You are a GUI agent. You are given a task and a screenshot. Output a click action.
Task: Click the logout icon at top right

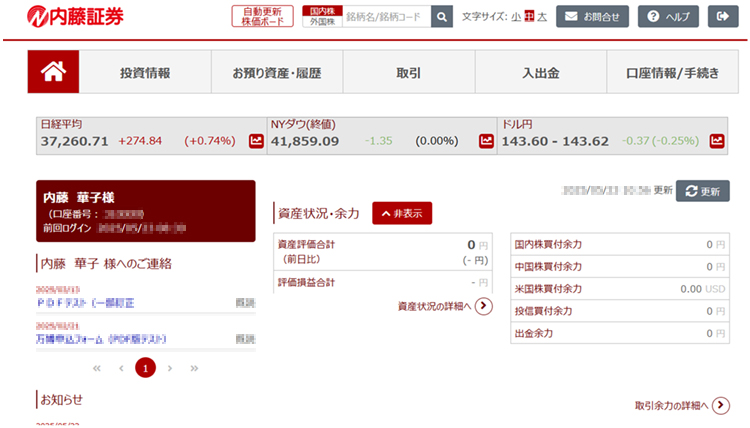tap(722, 17)
